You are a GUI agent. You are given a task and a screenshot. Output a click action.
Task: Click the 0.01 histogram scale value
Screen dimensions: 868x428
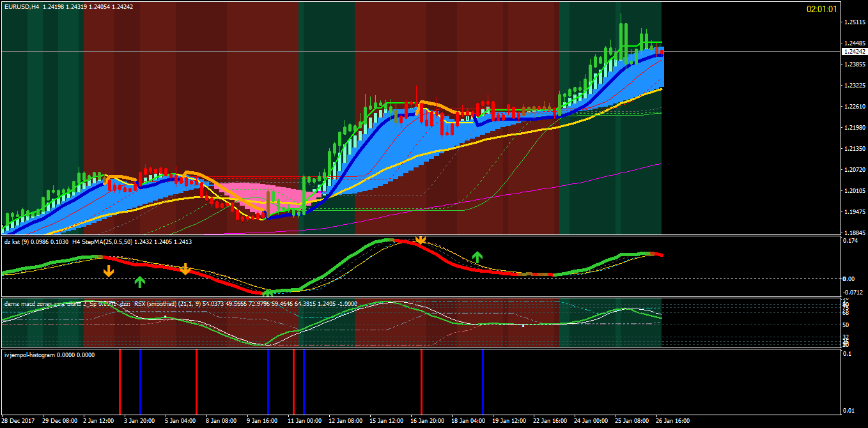pos(850,411)
